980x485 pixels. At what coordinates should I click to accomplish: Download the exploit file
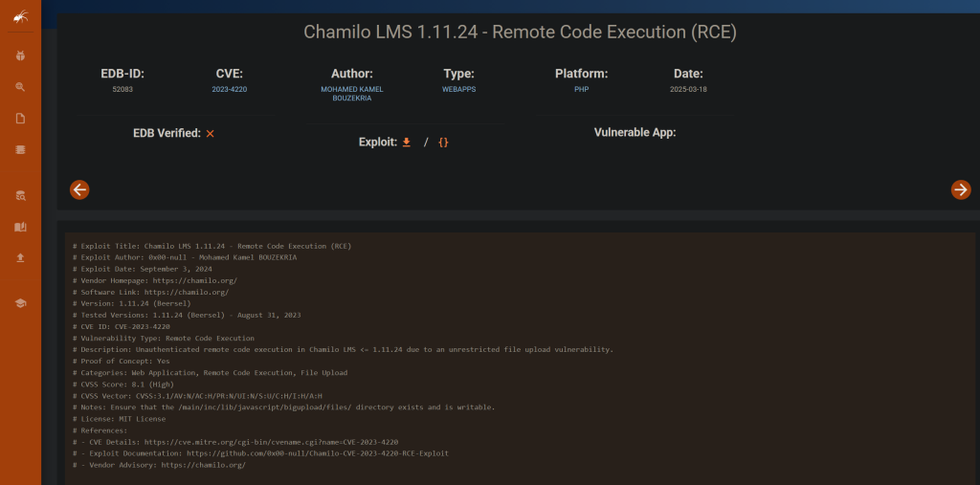(406, 142)
